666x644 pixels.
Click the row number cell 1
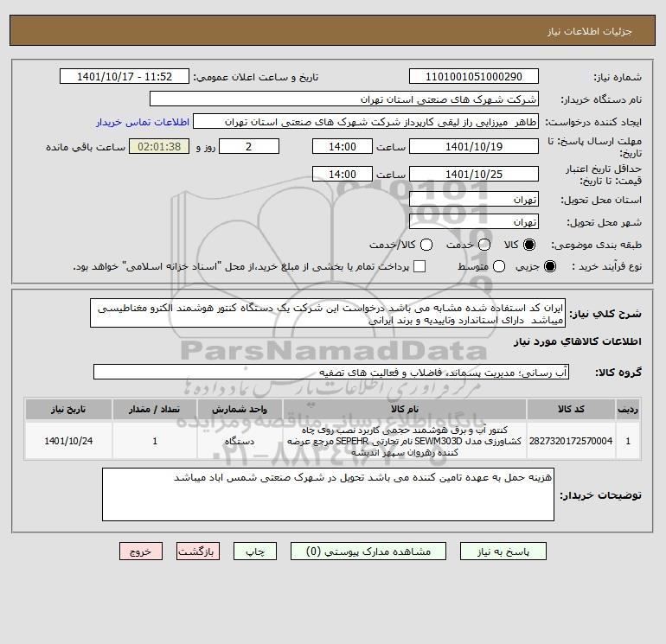point(628,441)
